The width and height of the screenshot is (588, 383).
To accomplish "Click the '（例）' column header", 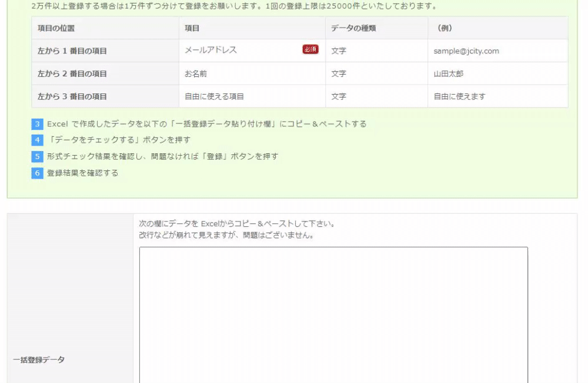I will [x=497, y=28].
